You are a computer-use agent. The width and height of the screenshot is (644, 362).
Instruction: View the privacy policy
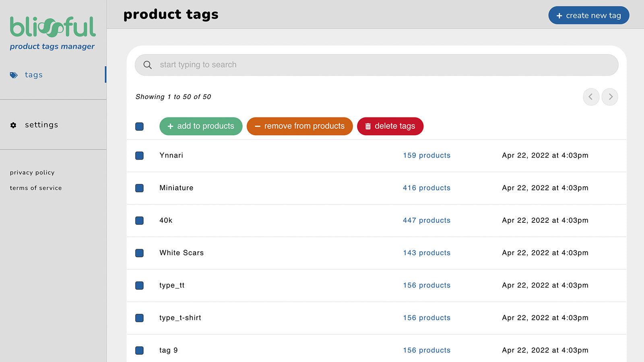(x=32, y=172)
